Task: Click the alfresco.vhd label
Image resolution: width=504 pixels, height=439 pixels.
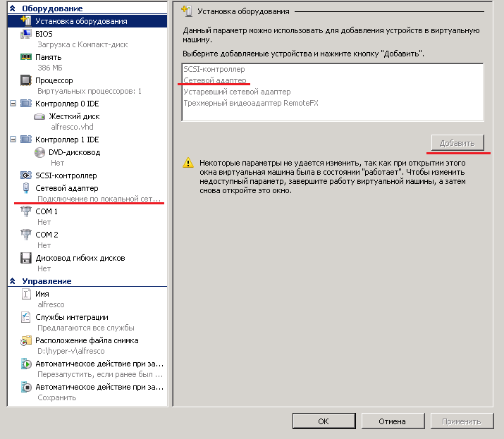Action: tap(72, 127)
